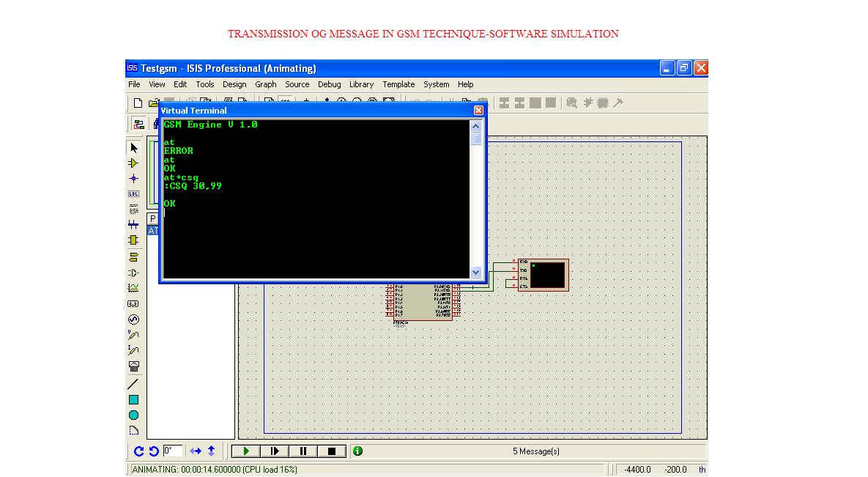Open the Design menu
The height and width of the screenshot is (477, 868).
234,84
